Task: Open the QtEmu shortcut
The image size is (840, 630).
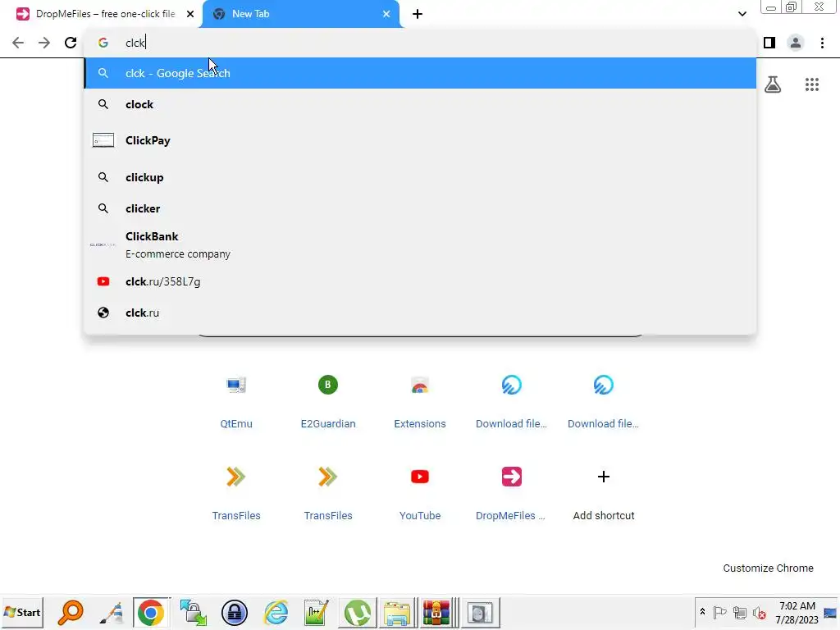Action: click(236, 400)
